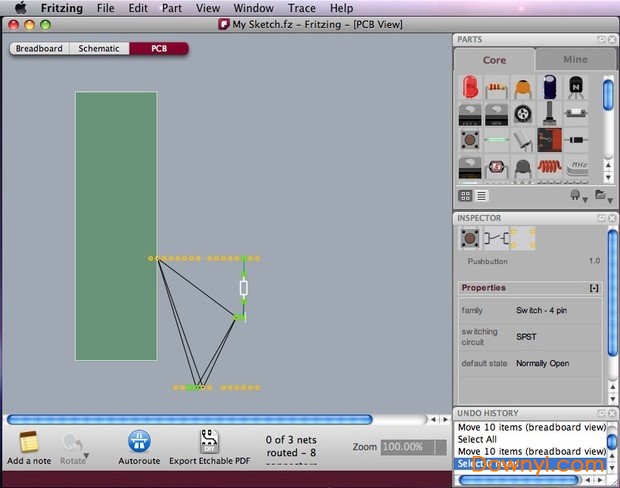
Task: Select the red LED part
Action: [470, 88]
